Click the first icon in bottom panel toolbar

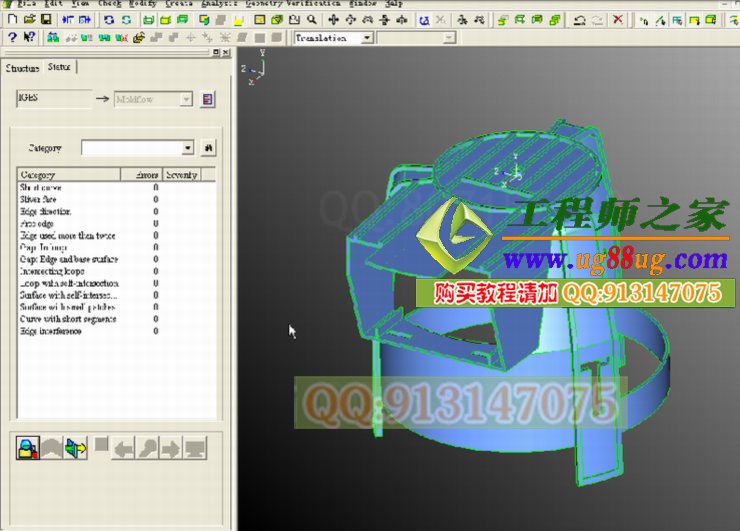[x=28, y=449]
